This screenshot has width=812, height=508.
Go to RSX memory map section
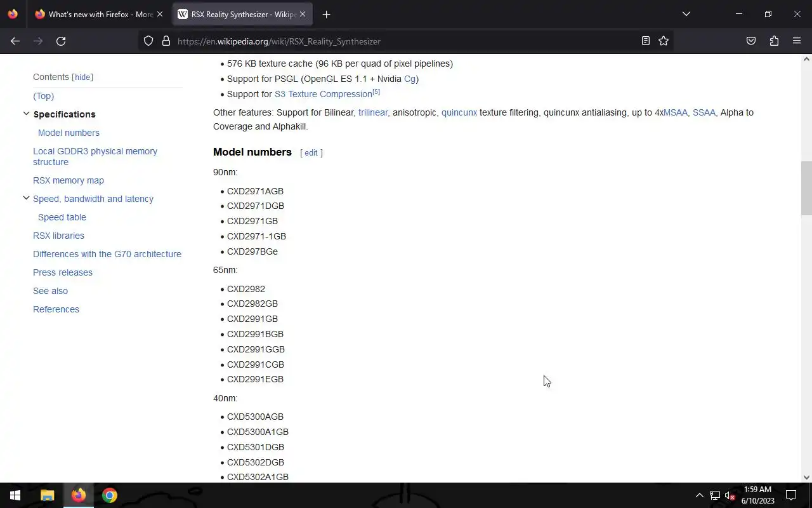pyautogui.click(x=69, y=180)
